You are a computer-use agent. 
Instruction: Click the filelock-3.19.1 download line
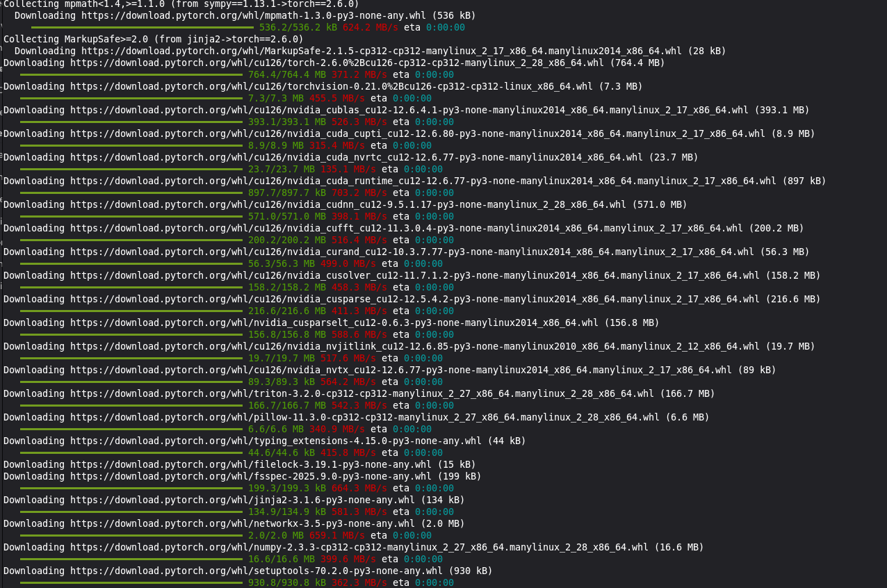[x=240, y=464]
